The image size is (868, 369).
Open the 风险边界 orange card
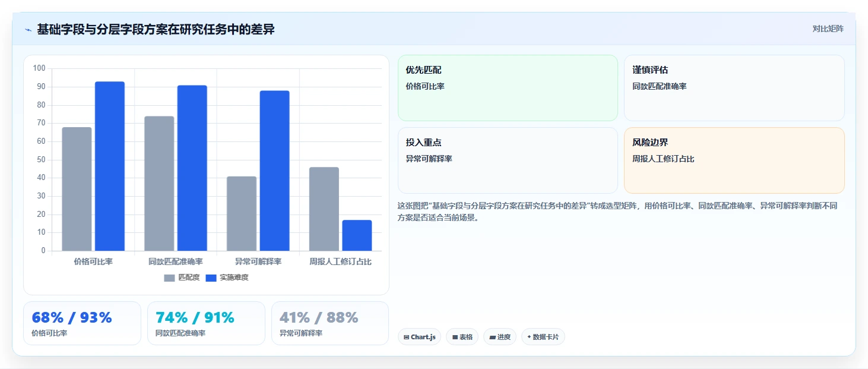(x=734, y=160)
